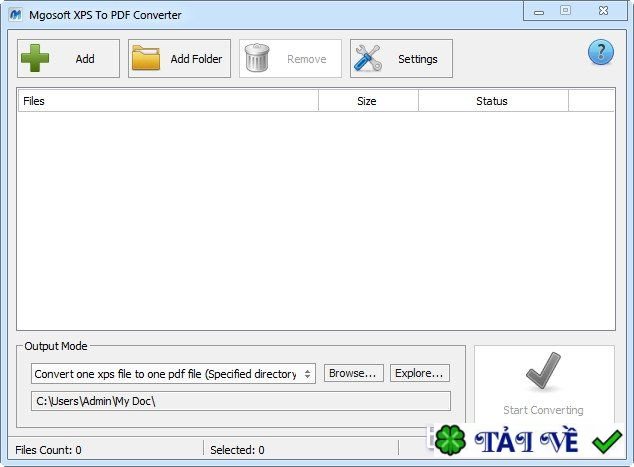
Task: Open Settings with the tools icon
Action: point(401,59)
